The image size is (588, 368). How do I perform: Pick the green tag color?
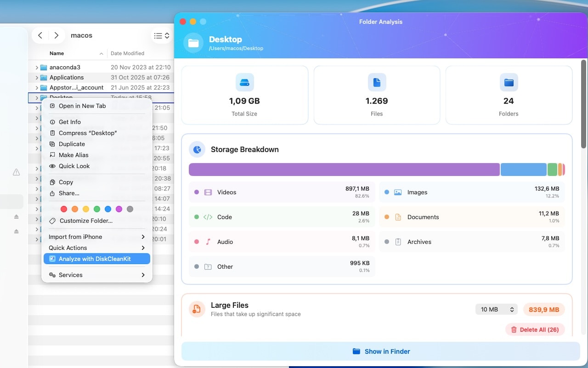pyautogui.click(x=97, y=209)
